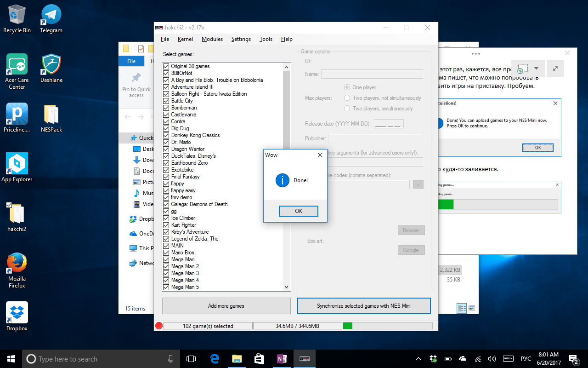Image resolution: width=588 pixels, height=368 pixels.
Task: Toggle Final Fantasy checkbox
Action: tap(166, 177)
